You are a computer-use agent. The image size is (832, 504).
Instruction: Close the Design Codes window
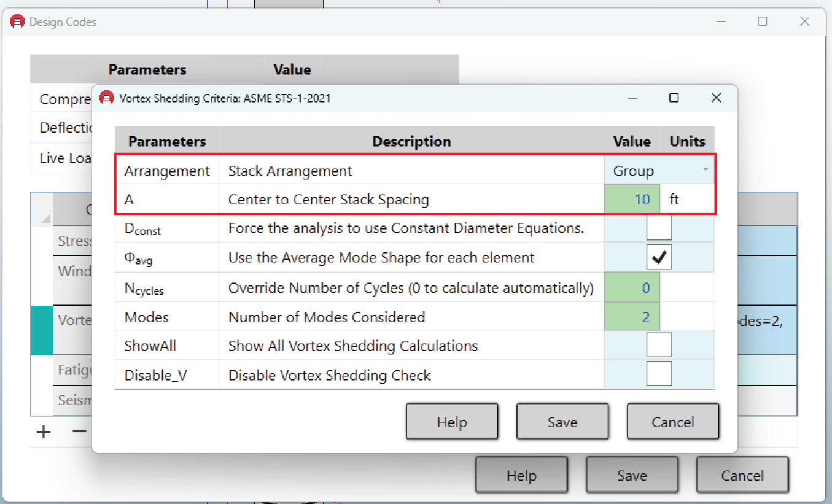pyautogui.click(x=805, y=21)
